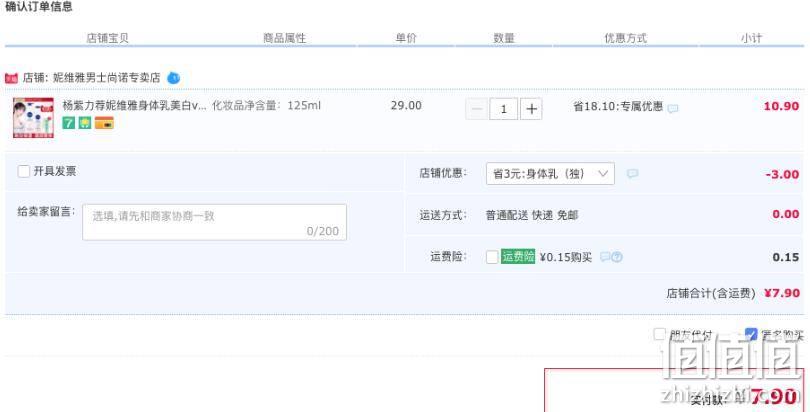Click the 给卖家留言 message box
Image resolution: width=810 pixels, height=412 pixels.
[214, 223]
